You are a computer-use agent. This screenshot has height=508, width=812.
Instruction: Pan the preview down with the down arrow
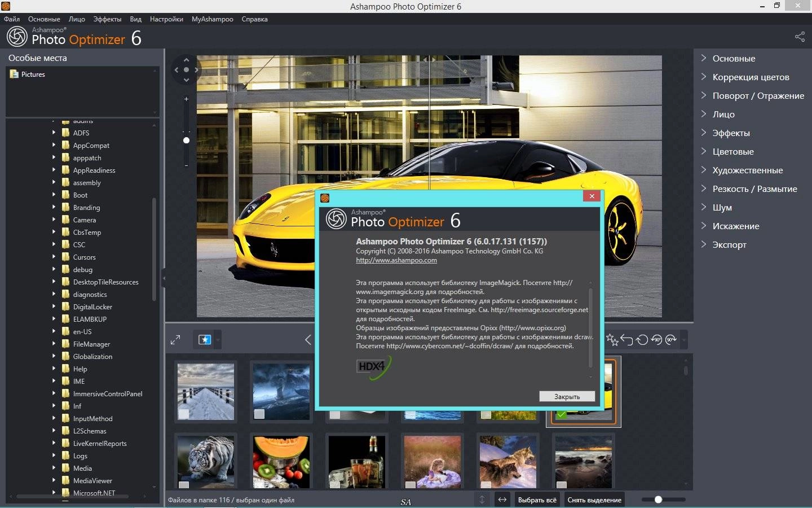(x=186, y=80)
